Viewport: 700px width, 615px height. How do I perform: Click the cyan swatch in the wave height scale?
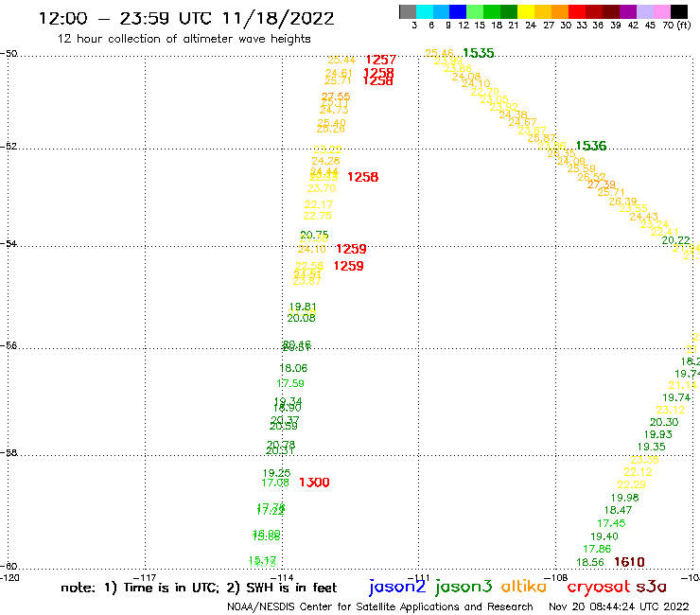point(425,11)
